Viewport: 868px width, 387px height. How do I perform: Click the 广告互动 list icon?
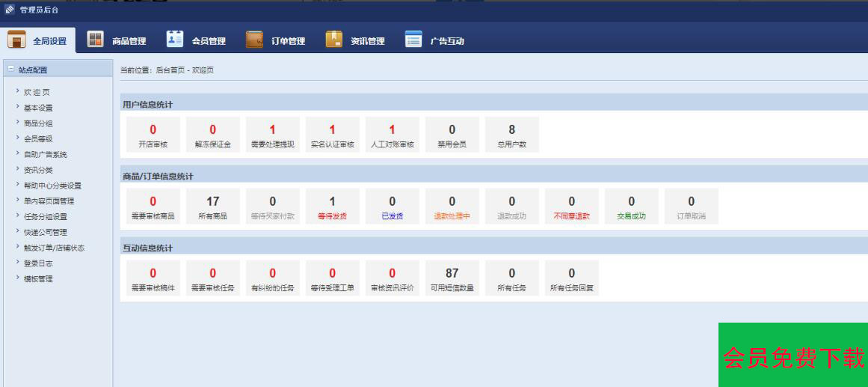click(x=413, y=40)
